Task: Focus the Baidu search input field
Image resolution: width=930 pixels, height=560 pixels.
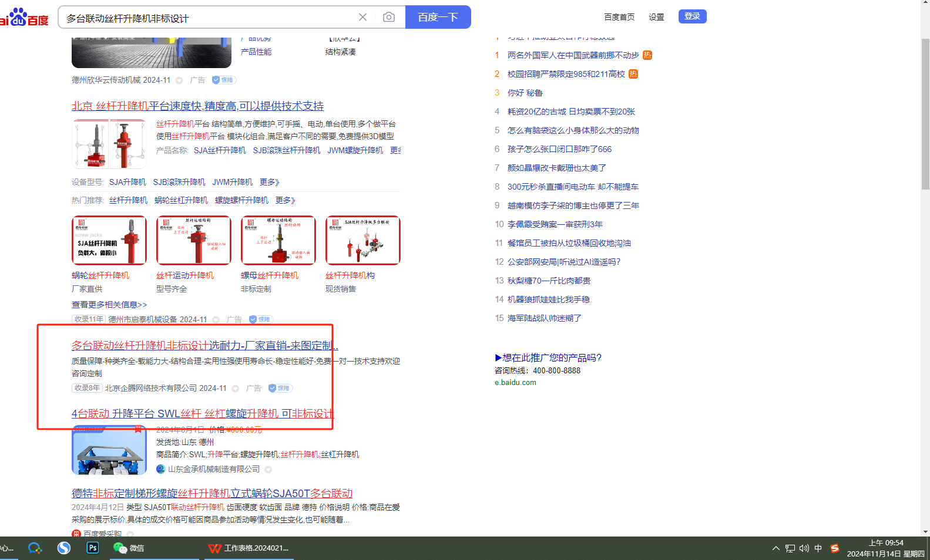Action: [x=209, y=18]
